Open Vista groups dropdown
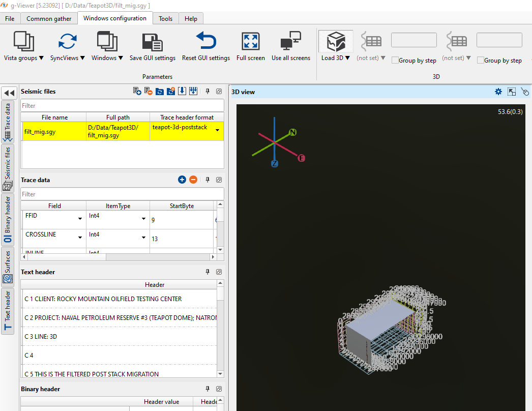This screenshot has width=532, height=411. point(24,58)
